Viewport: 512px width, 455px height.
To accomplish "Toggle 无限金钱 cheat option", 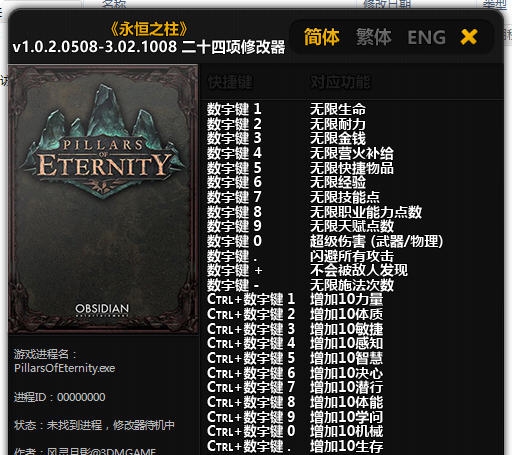I will 338,139.
